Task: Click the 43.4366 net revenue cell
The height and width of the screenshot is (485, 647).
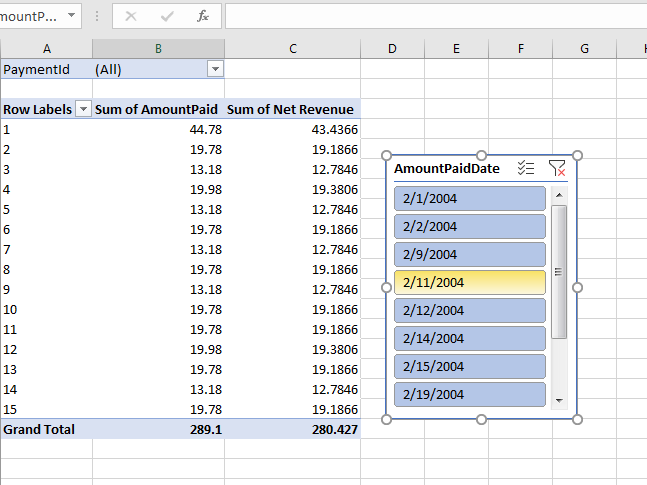Action: [x=293, y=129]
